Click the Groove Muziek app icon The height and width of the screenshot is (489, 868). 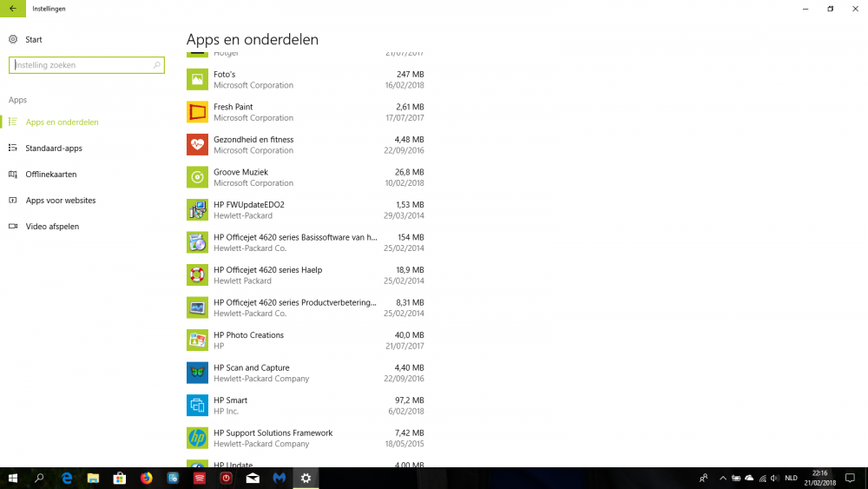[x=197, y=177]
